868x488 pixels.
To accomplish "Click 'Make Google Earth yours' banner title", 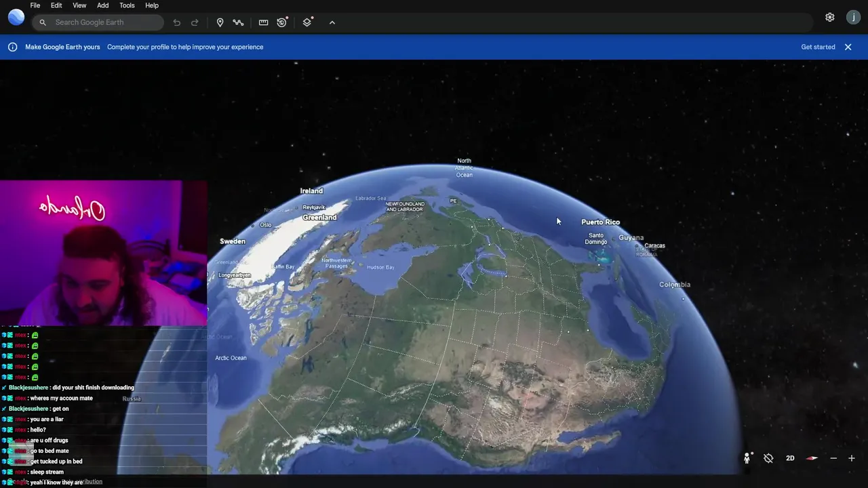I will [62, 47].
